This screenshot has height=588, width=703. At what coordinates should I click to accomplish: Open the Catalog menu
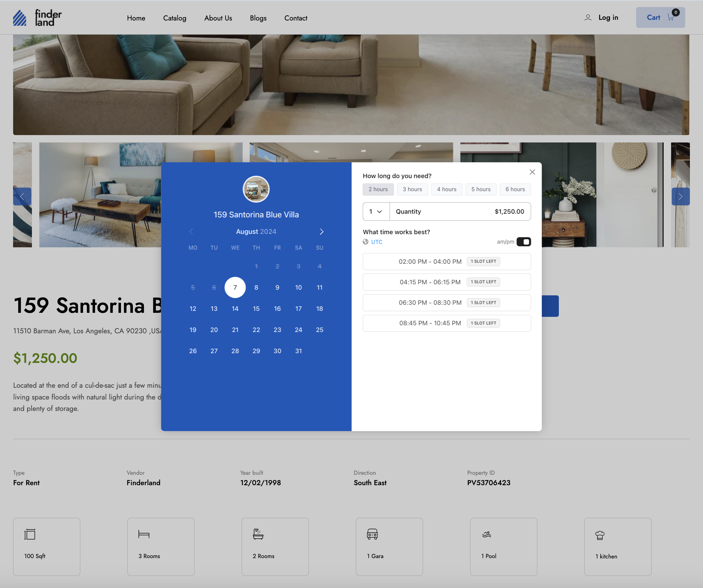175,18
